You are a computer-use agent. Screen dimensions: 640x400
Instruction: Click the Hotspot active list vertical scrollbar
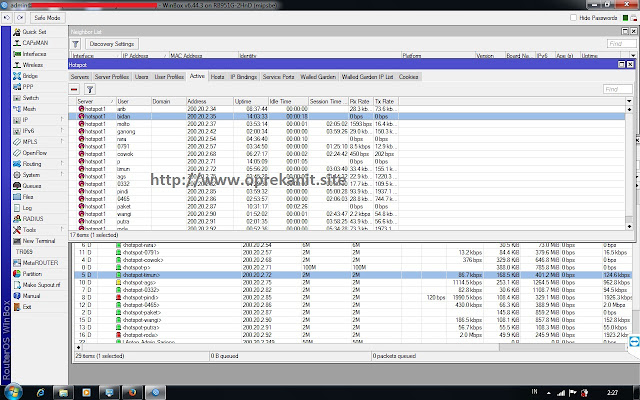pyautogui.click(x=629, y=167)
